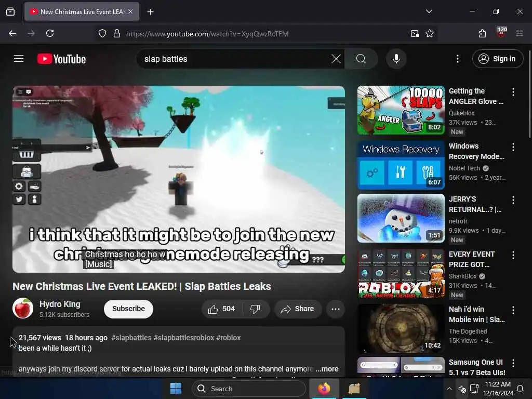
Task: View site security padlock information
Action: (x=117, y=34)
